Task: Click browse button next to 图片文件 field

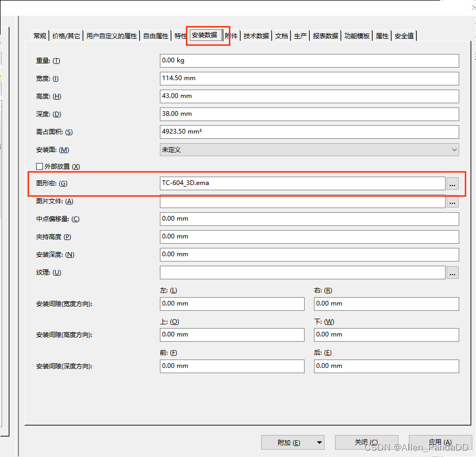Action: tap(452, 201)
